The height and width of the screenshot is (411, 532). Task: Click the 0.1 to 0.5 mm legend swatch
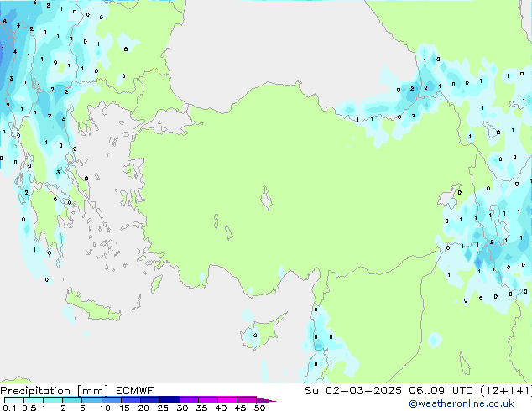click(14, 400)
